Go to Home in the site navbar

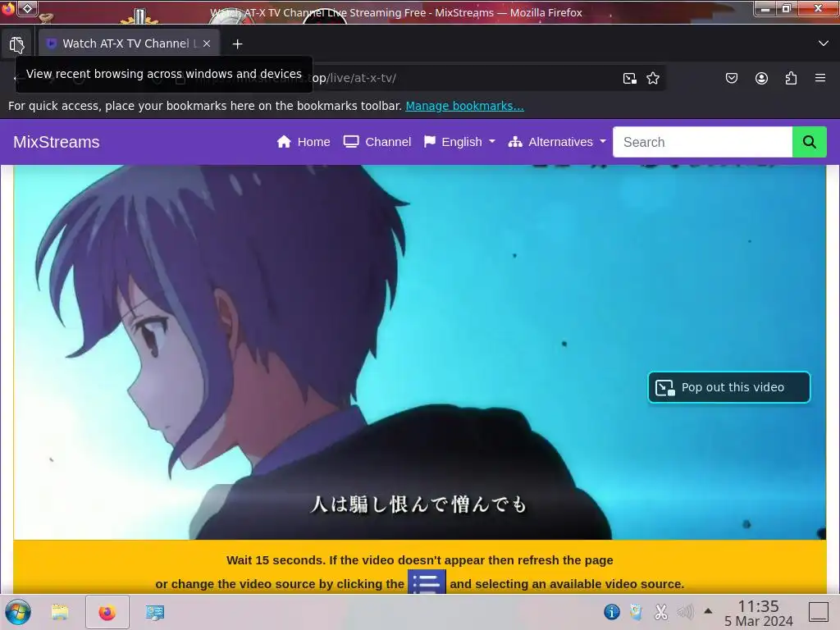tap(304, 142)
